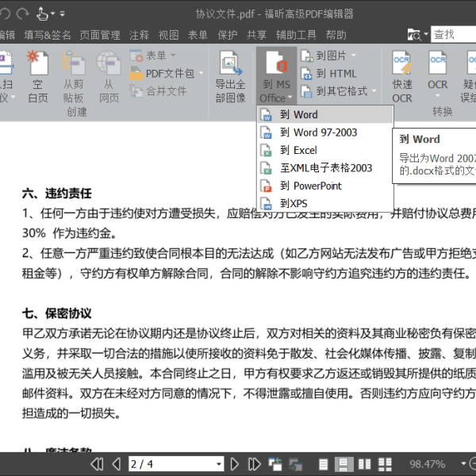
Task: Click the Redo arrow in title bar
Action: click(23, 13)
